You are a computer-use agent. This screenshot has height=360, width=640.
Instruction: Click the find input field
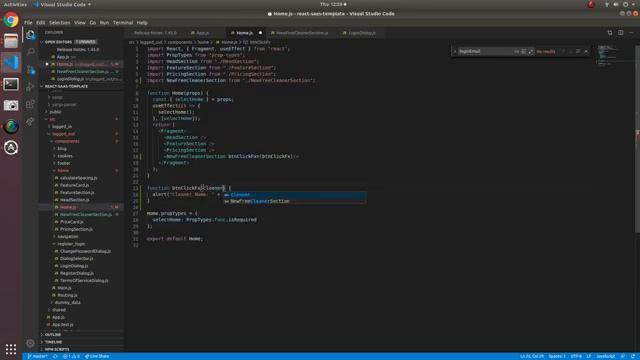coord(485,51)
